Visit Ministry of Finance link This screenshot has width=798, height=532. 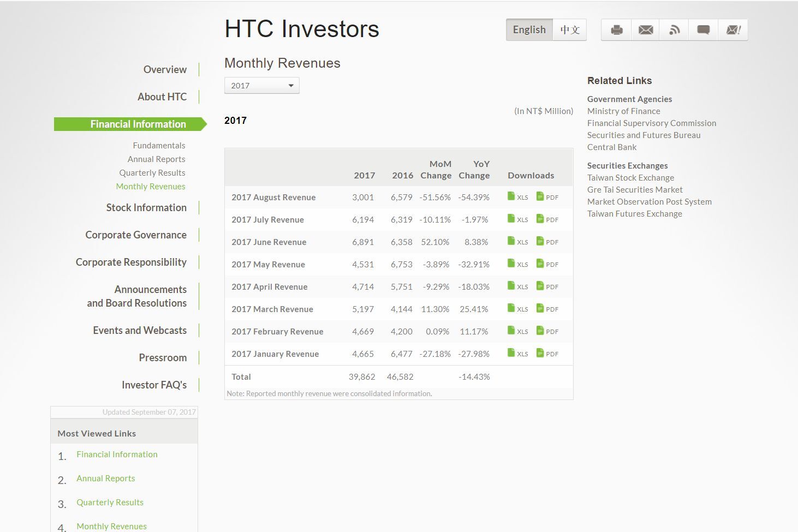pyautogui.click(x=624, y=111)
